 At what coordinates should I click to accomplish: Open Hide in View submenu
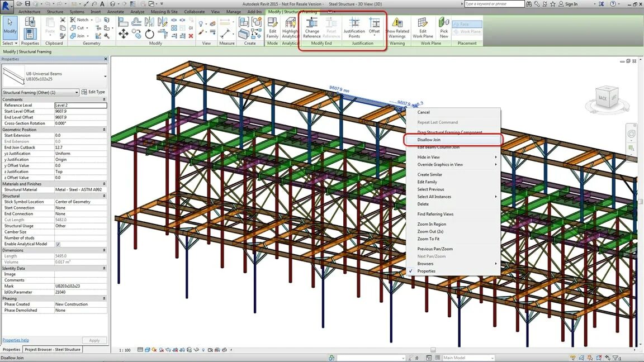click(x=453, y=157)
